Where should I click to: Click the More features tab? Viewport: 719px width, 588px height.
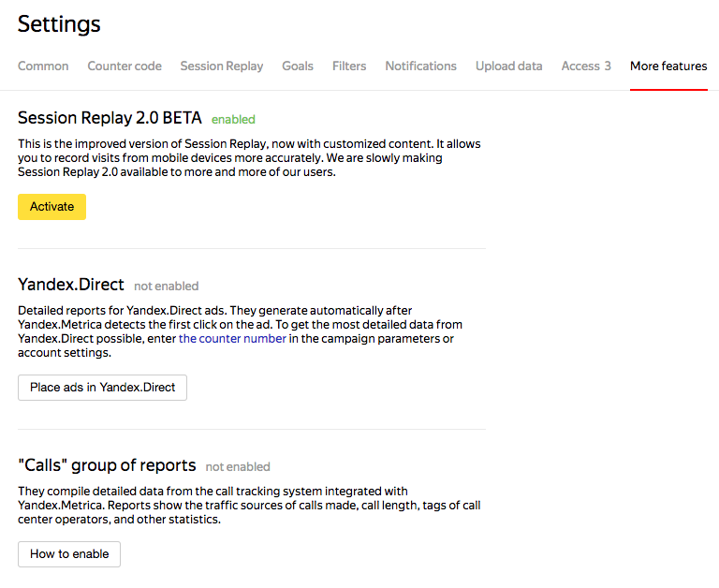[668, 66]
